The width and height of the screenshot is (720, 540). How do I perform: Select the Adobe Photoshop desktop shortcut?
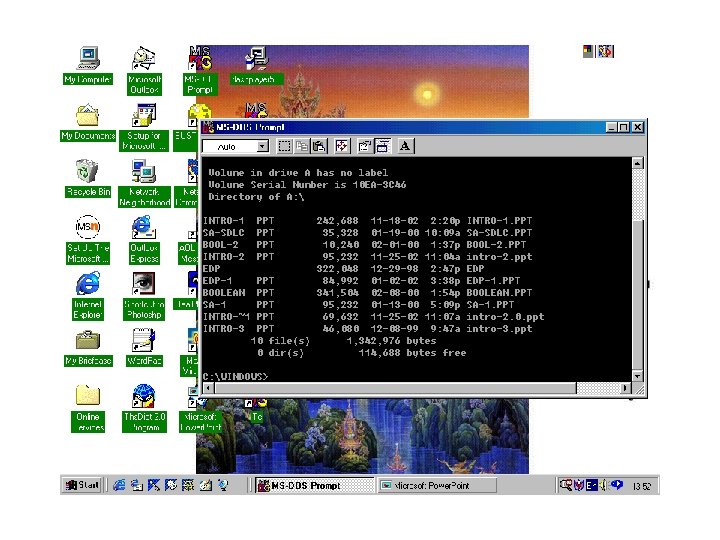point(144,296)
